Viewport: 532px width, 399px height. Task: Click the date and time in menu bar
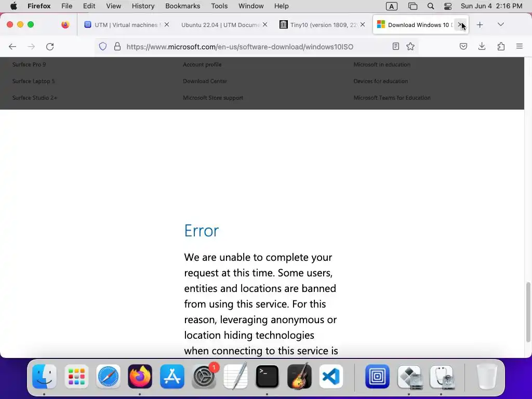491,6
